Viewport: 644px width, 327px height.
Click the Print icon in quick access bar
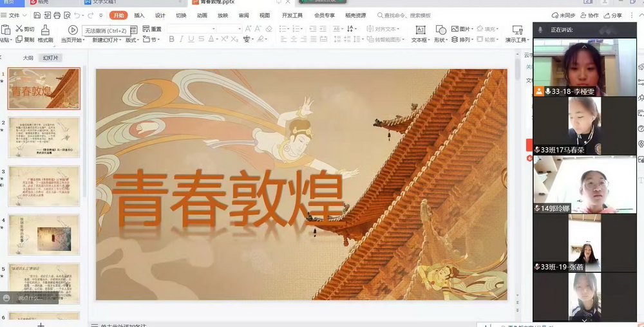(57, 15)
